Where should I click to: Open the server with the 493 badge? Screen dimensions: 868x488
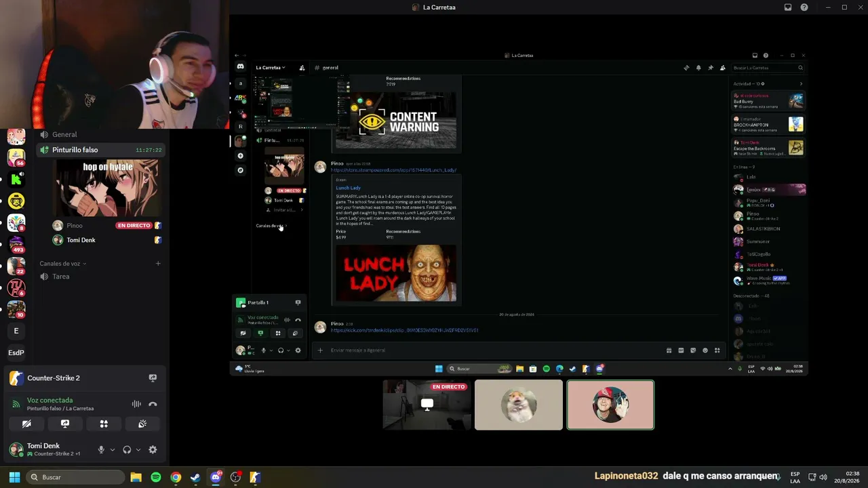point(16,244)
